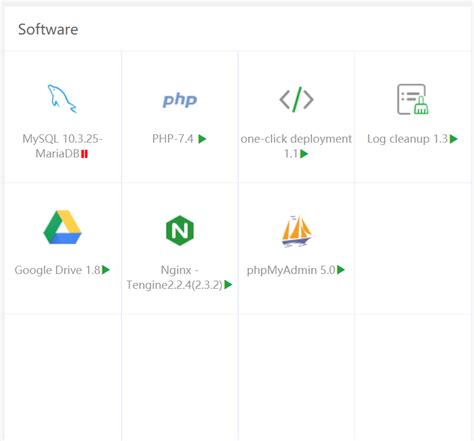Open the Log cleanup broom icon
474x441 pixels.
point(413,99)
